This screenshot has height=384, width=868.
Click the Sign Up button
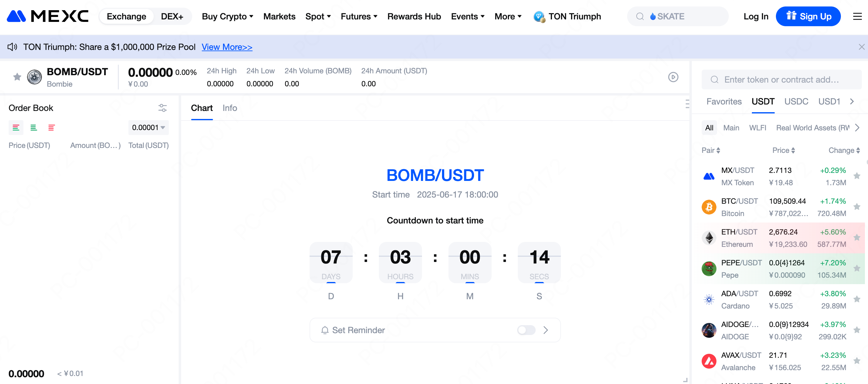[808, 17]
